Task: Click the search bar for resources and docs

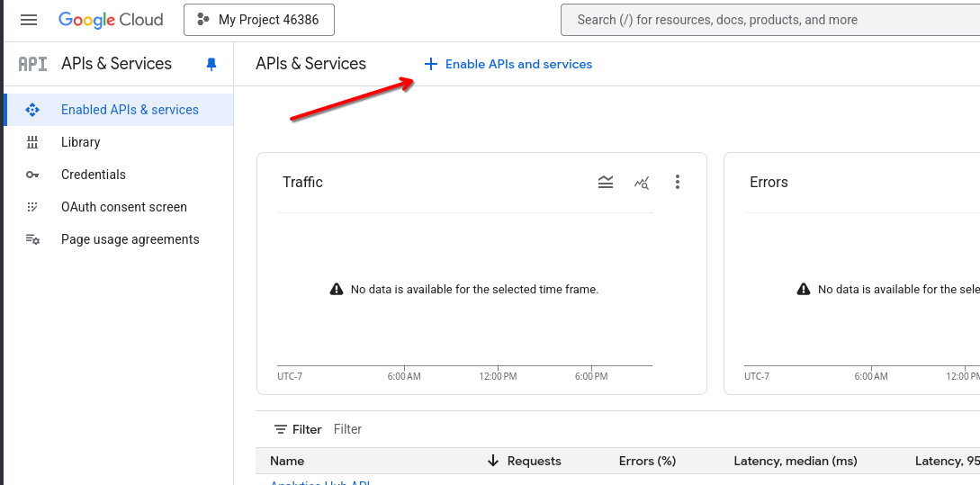Action: [x=770, y=20]
